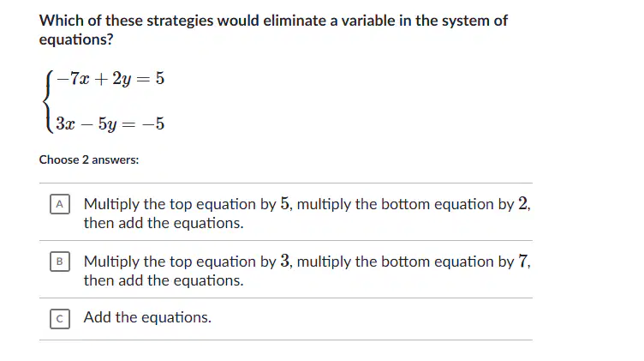Click the top equation −7x + 2y = 5
644x361 pixels.
110,79
